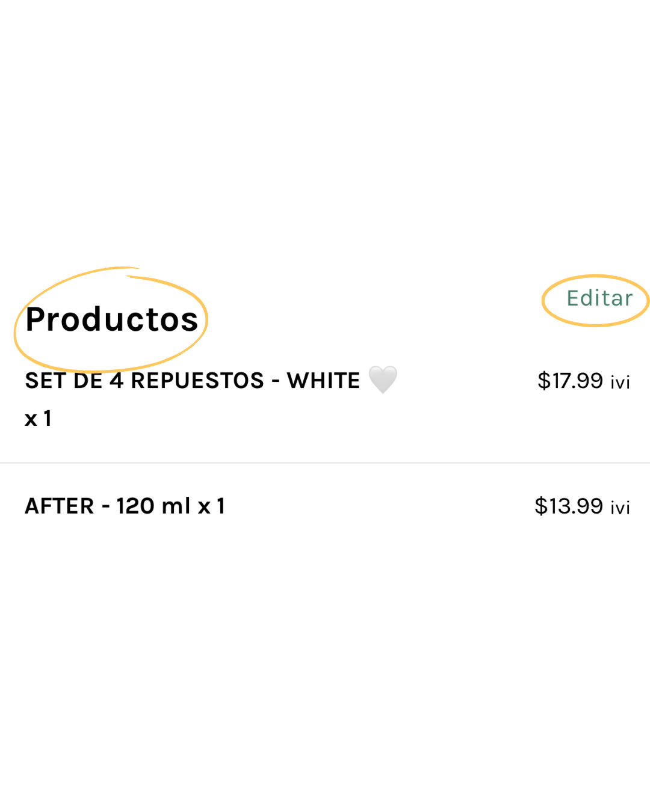Click the $17.99 price amount
The image size is (650, 812).
570,381
